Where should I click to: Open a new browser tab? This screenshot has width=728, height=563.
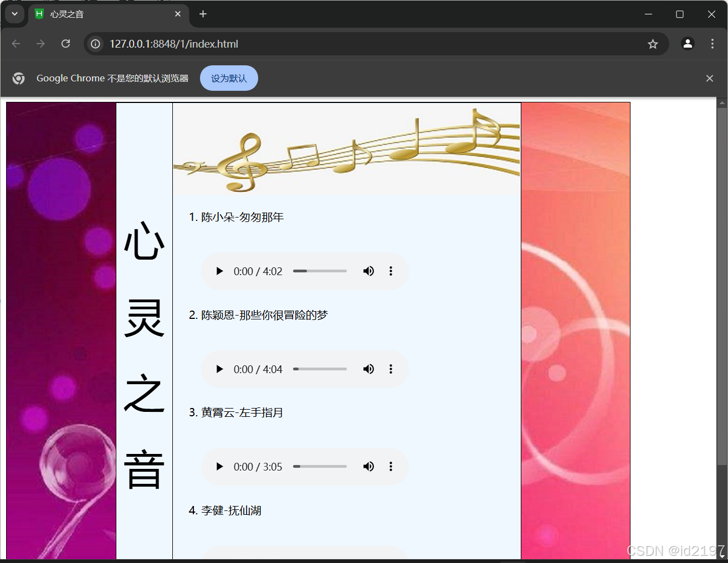(203, 14)
